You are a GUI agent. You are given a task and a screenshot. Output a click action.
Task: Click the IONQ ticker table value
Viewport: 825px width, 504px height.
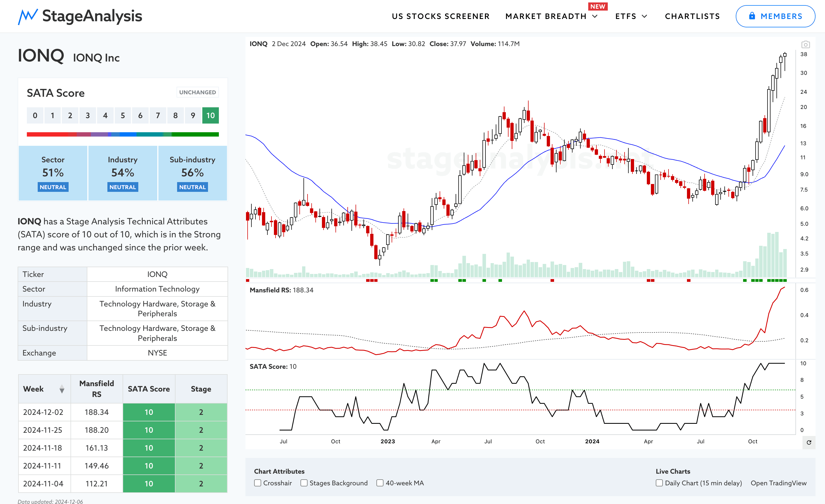[x=157, y=274]
